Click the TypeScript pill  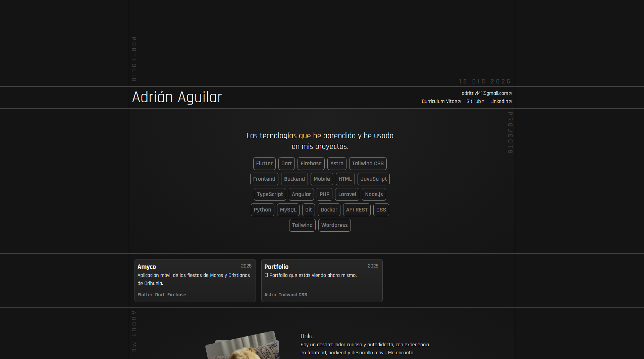coord(270,194)
